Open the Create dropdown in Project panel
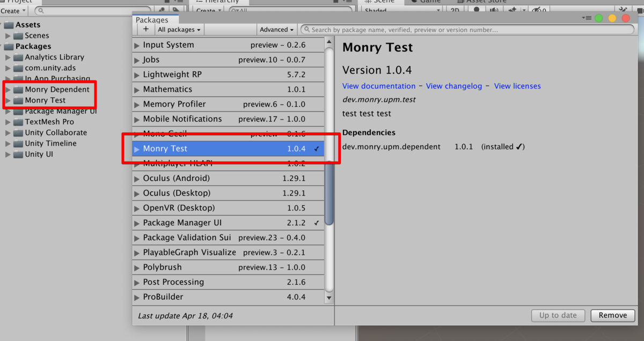 [x=13, y=10]
